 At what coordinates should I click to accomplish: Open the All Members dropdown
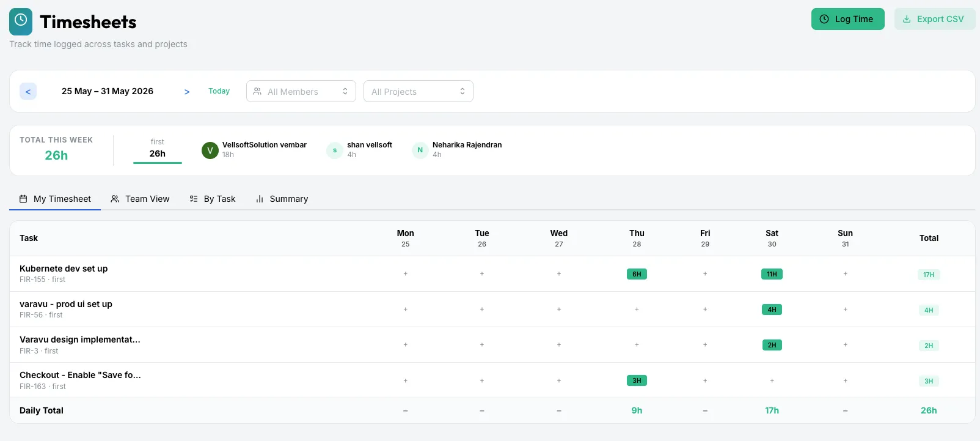[x=301, y=91]
